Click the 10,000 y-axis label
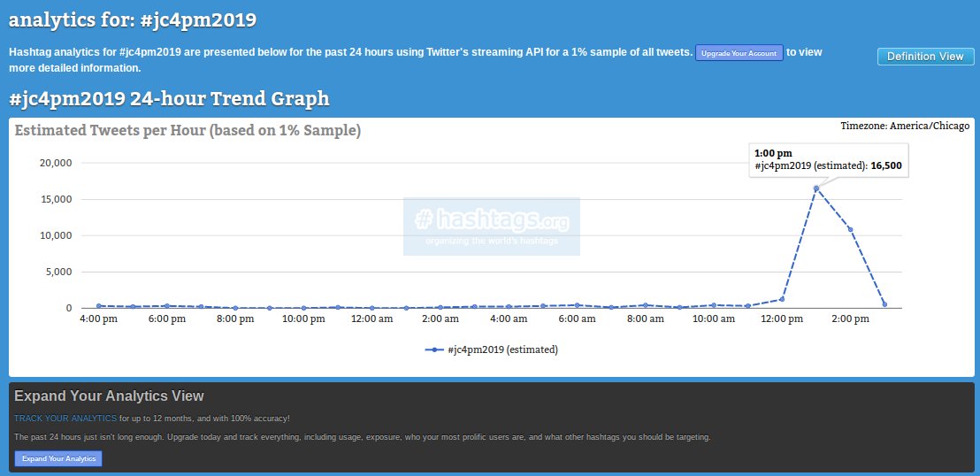Screen dimensions: 980x476 (x=57, y=236)
